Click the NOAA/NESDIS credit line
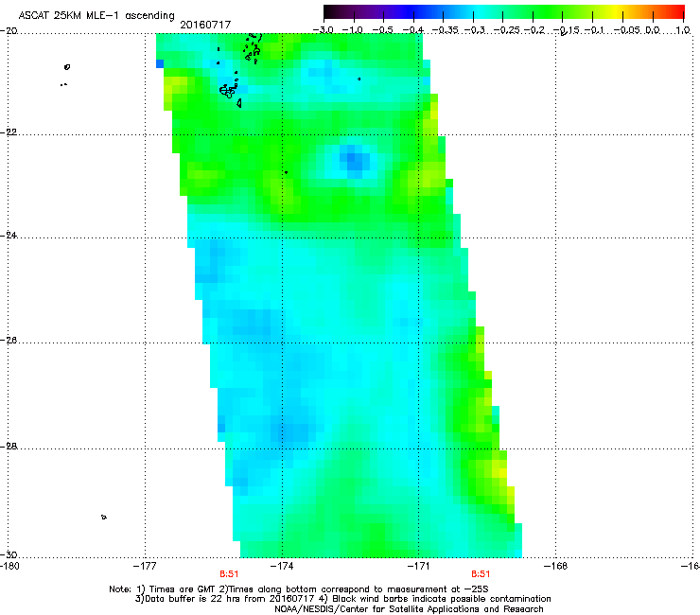This screenshot has width=700, height=615. [x=409, y=608]
